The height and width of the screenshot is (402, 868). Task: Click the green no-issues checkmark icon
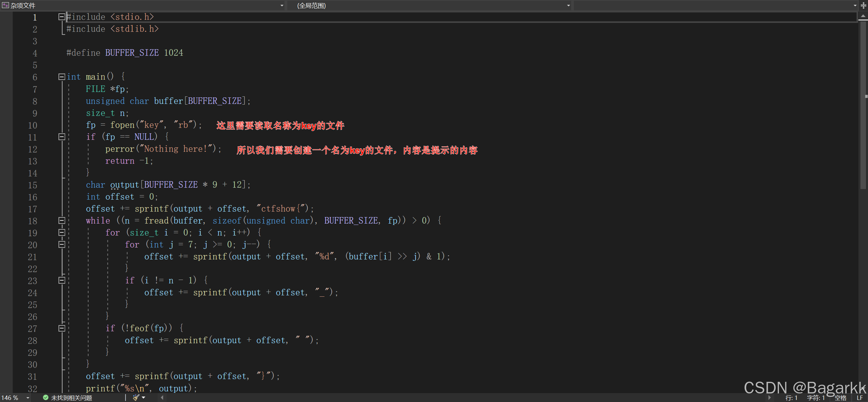[45, 398]
